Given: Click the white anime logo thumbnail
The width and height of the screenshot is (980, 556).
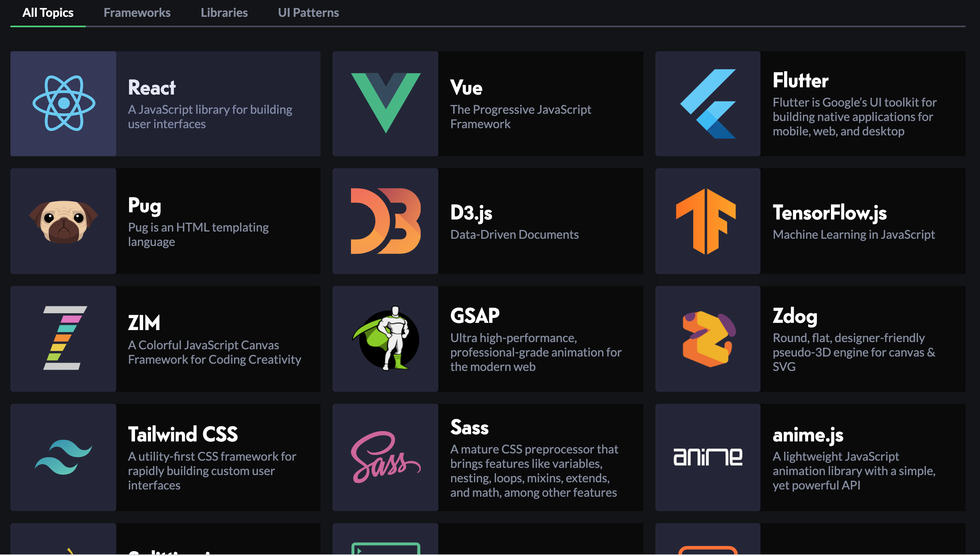Looking at the screenshot, I should pos(708,457).
